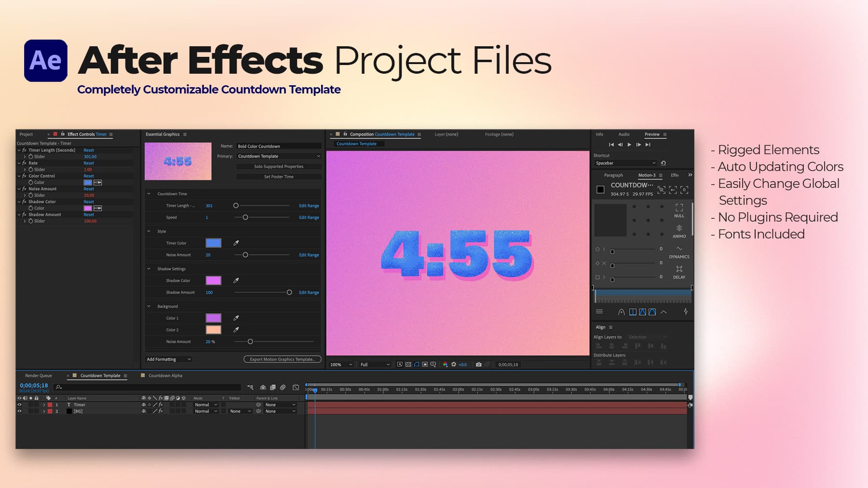Image resolution: width=868 pixels, height=488 pixels.
Task: Click the reset exposure icon in the viewer
Action: pos(454,365)
